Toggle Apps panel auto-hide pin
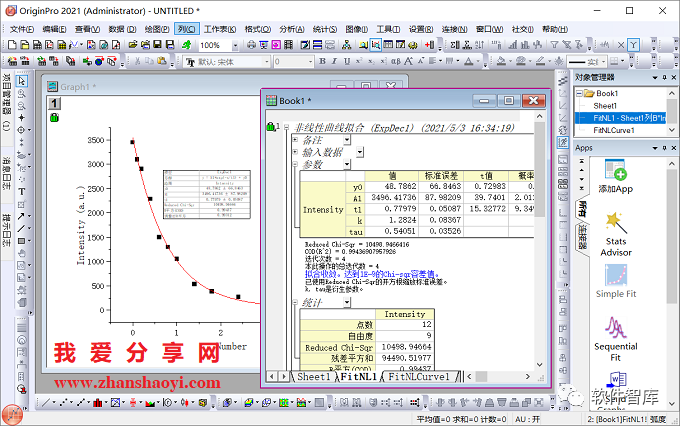The height and width of the screenshot is (426, 680). click(x=664, y=148)
